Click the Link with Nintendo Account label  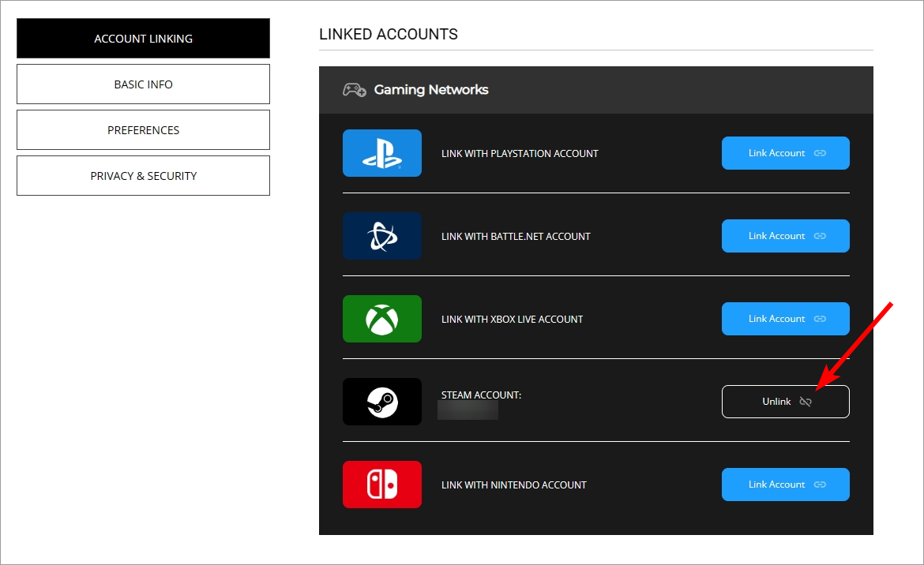point(514,485)
